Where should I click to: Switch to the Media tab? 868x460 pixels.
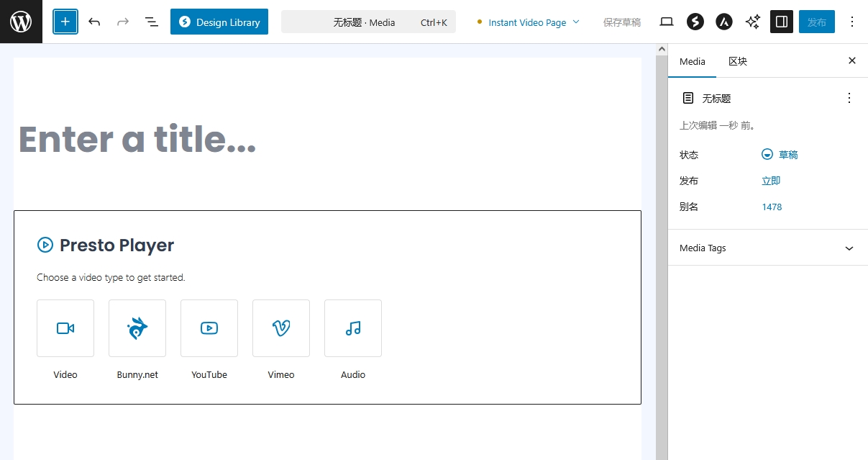693,61
